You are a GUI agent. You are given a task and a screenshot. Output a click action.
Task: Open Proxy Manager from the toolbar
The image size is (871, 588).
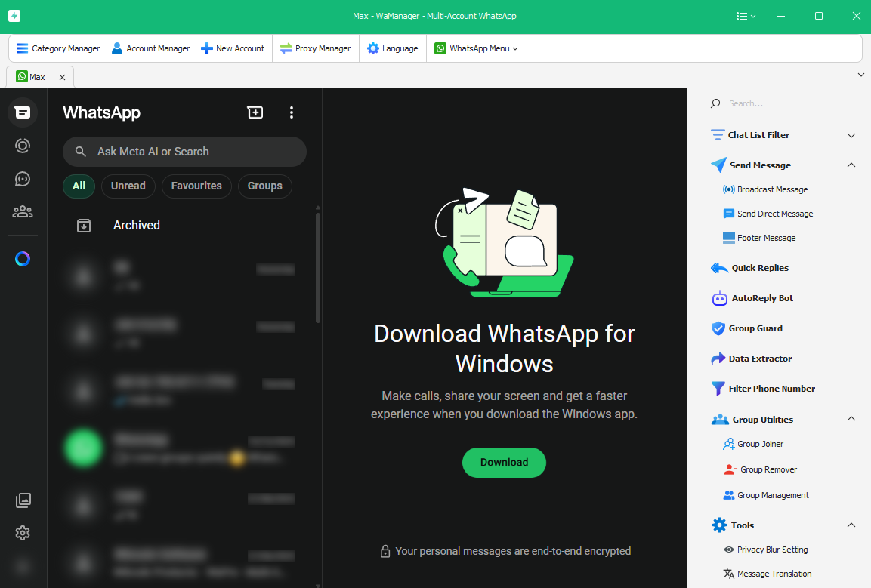coord(315,48)
